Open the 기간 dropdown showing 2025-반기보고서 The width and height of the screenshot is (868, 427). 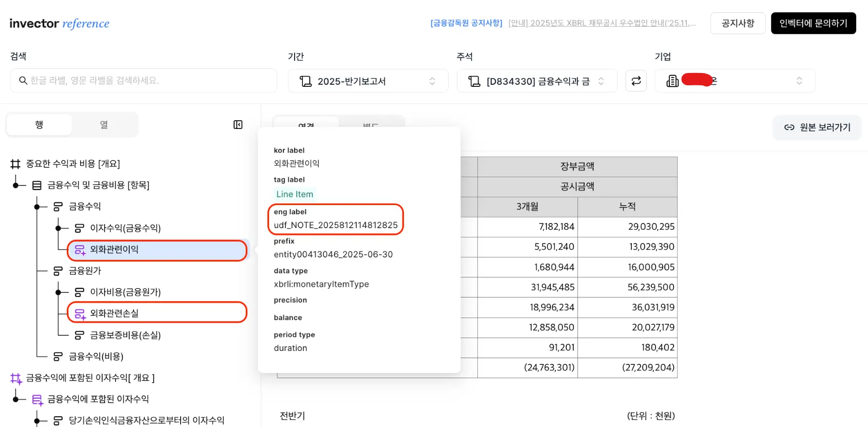click(x=368, y=81)
